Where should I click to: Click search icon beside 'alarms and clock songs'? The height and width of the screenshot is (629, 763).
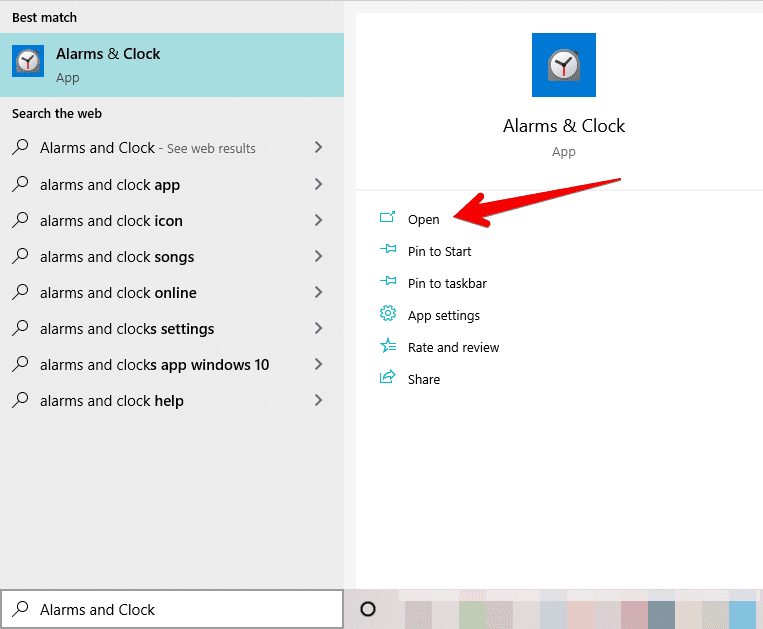click(20, 256)
